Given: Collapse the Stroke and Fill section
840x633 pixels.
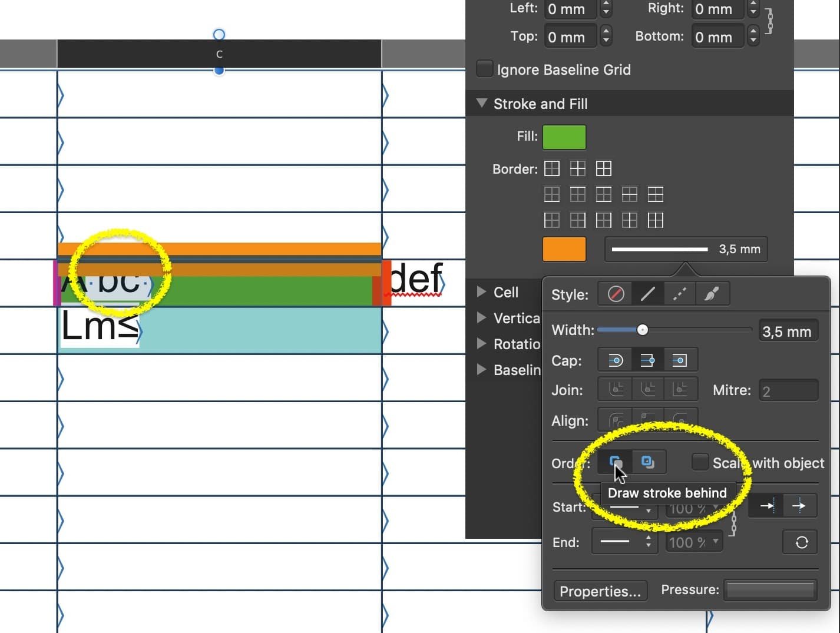Looking at the screenshot, I should [482, 104].
